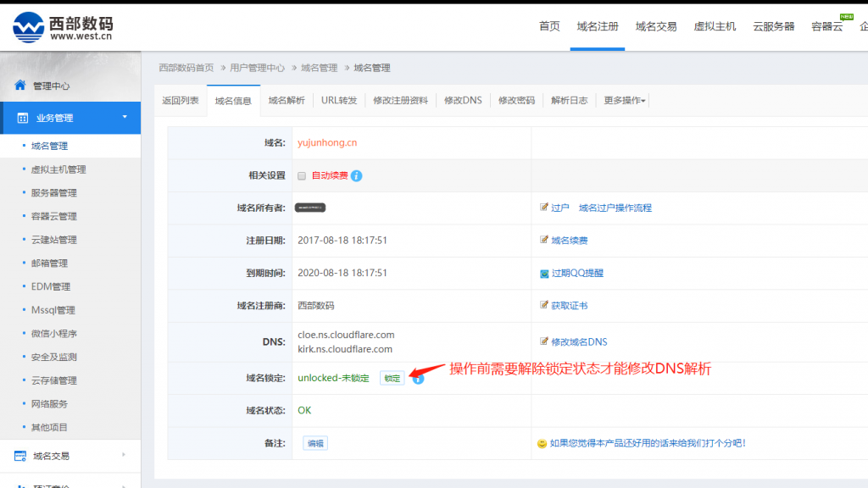Open the 域名过户操作流程 link
This screenshot has width=868, height=488.
[615, 208]
